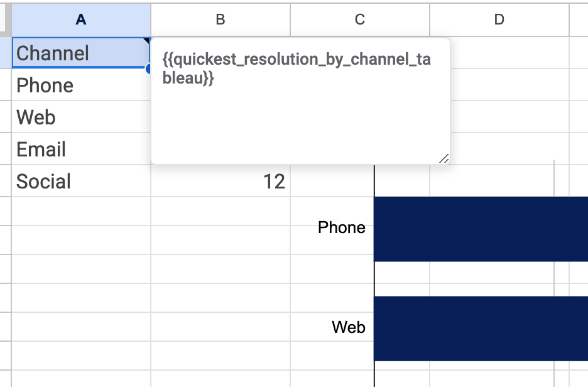Select the column B header
The image size is (588, 387).
click(220, 19)
